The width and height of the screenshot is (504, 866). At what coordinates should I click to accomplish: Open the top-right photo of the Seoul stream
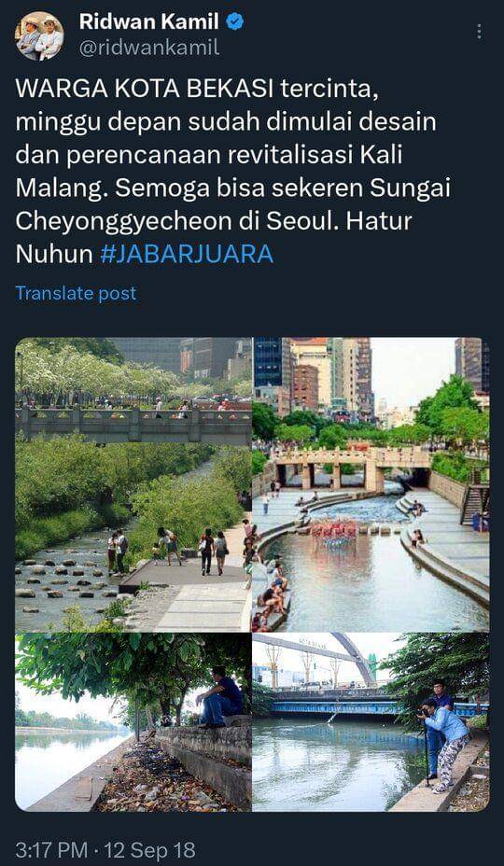371,484
